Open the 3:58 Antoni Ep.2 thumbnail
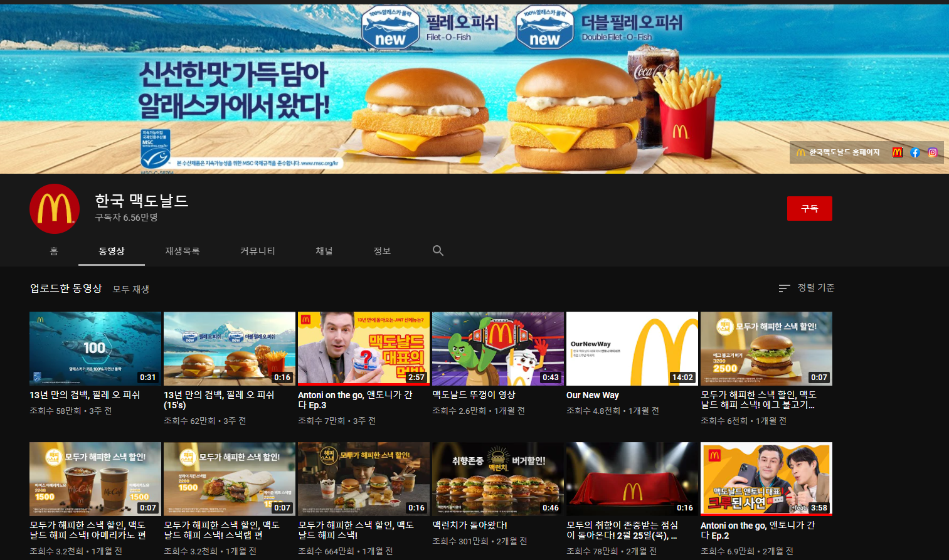949x560 pixels. (766, 478)
